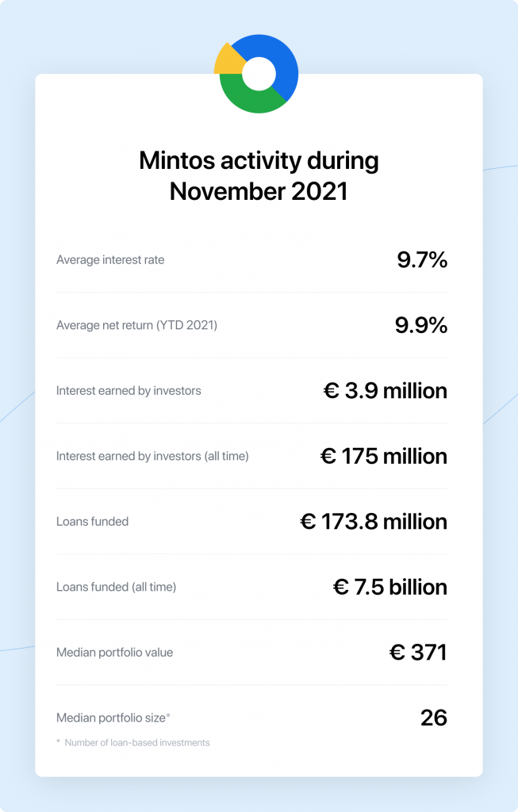Click the Interest earned by investors label
The width and height of the screenshot is (518, 812).
tap(129, 391)
